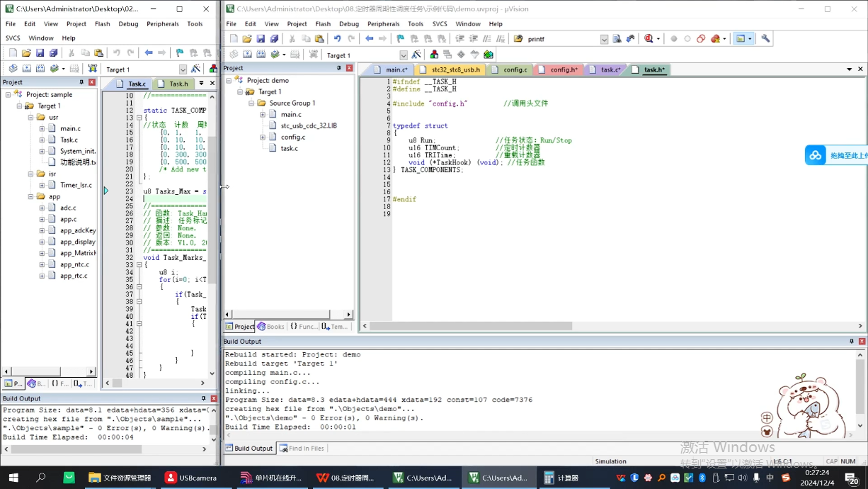This screenshot has height=489, width=868.
Task: Expand config.c node in demo project tree
Action: coord(263,137)
